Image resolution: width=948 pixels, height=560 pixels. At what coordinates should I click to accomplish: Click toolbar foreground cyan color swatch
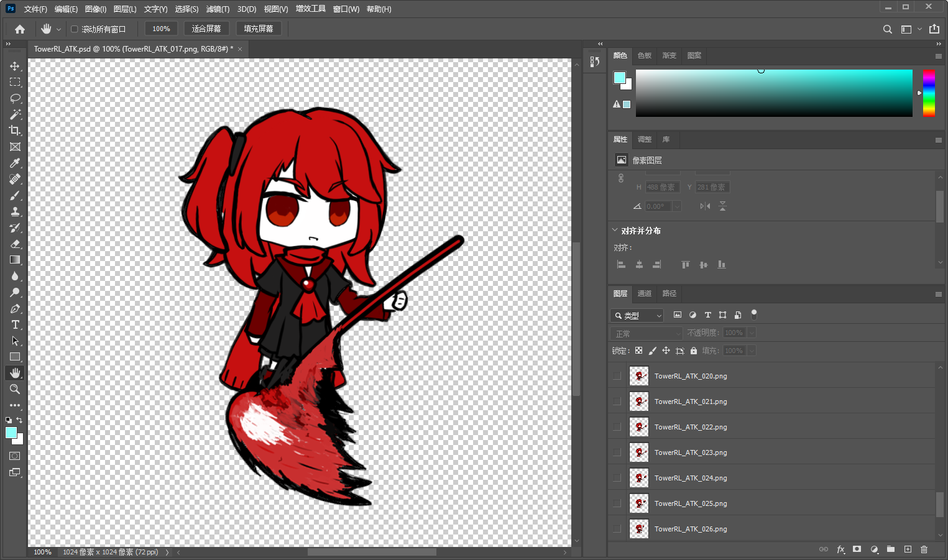(11, 433)
